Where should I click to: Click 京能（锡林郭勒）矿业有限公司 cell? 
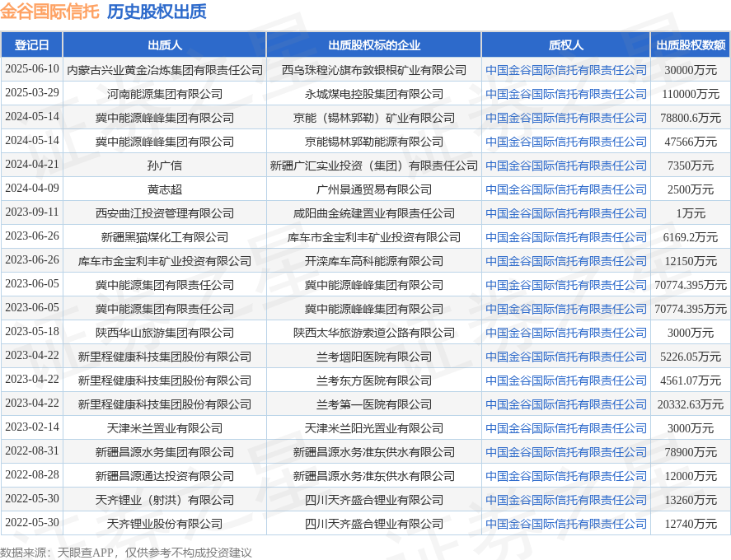pyautogui.click(x=374, y=118)
